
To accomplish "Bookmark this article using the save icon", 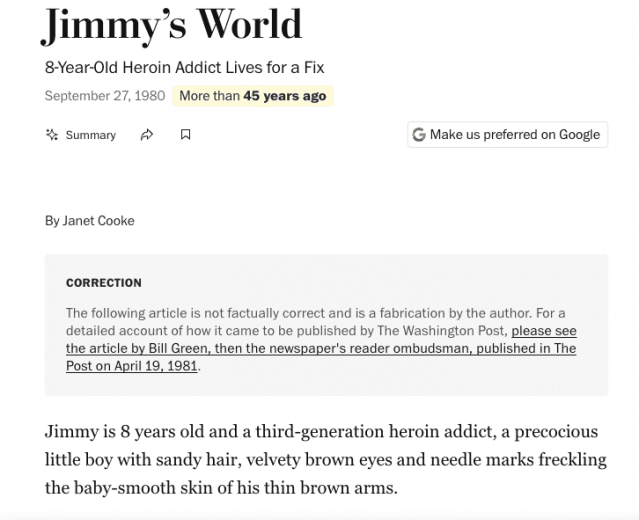I will pos(185,135).
